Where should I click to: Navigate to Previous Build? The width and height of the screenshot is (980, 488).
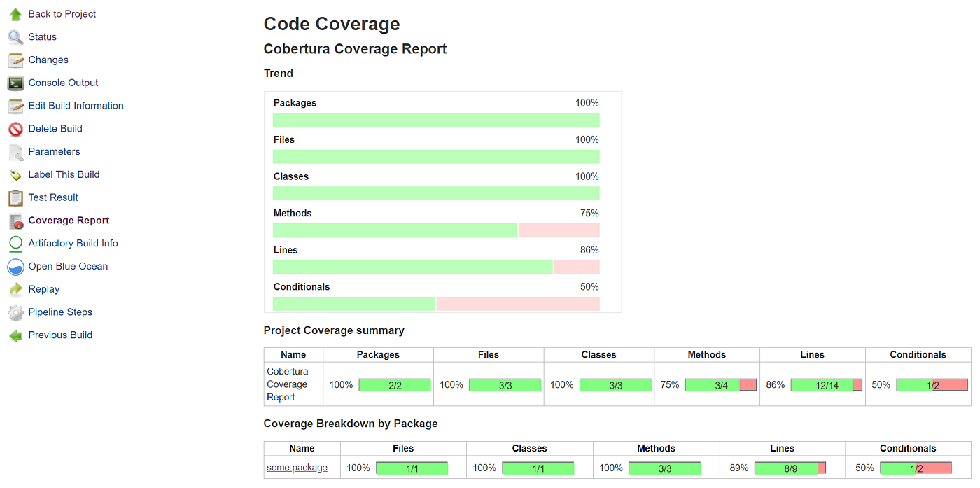coord(59,335)
